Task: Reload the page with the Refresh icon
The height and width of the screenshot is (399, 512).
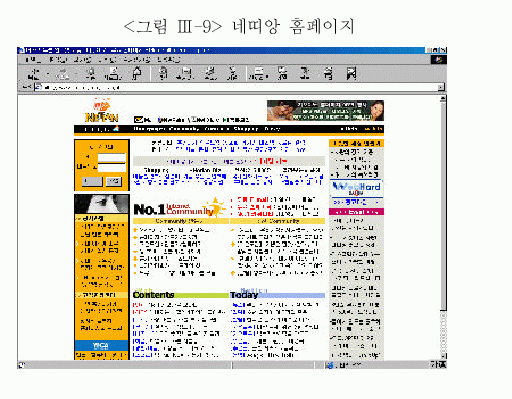Action: click(x=113, y=74)
